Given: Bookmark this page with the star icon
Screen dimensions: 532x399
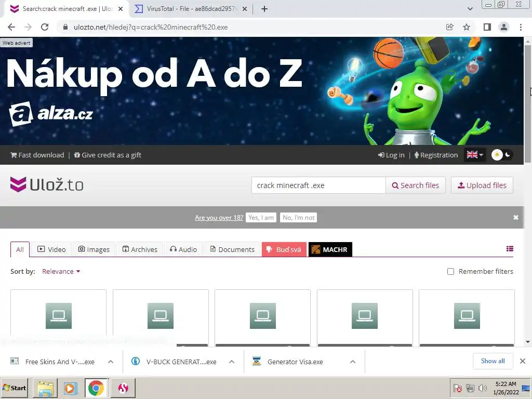Looking at the screenshot, I should (x=467, y=27).
